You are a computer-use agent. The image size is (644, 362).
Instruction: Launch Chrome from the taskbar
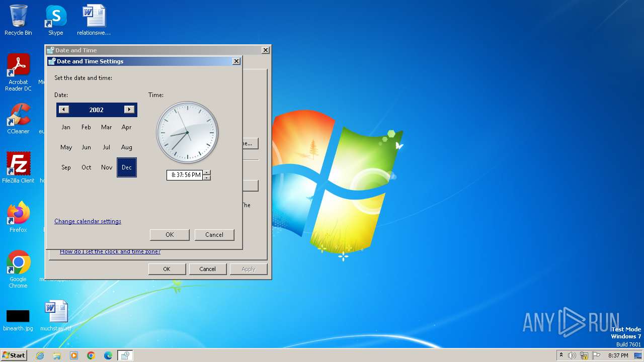tap(91, 355)
